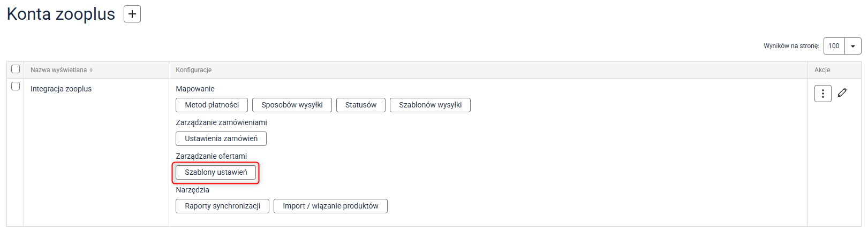
Task: Click the 100 results-per-page value field
Action: click(834, 46)
